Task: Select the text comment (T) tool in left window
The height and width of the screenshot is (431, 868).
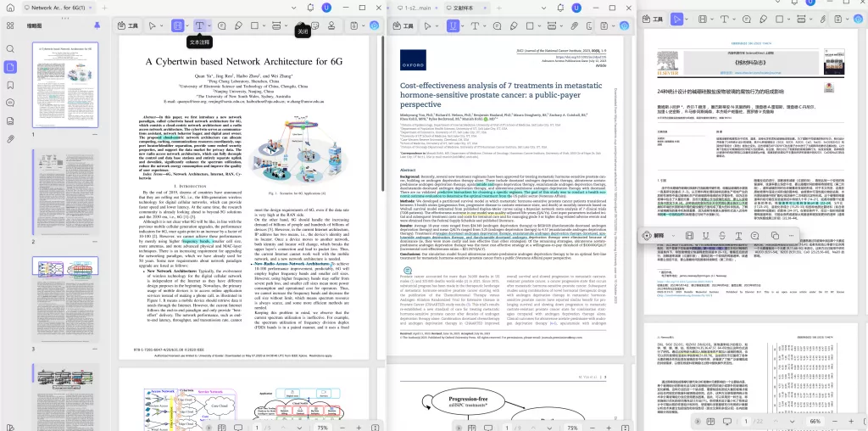Action: point(199,26)
